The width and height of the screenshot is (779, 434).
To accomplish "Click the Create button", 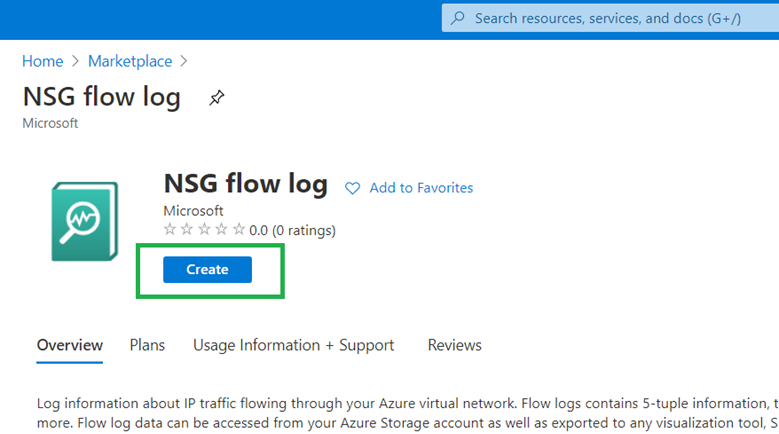I will [x=207, y=270].
